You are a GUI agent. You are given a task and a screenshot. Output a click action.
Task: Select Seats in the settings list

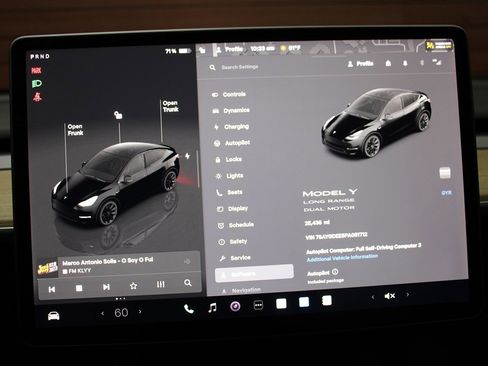(x=229, y=192)
